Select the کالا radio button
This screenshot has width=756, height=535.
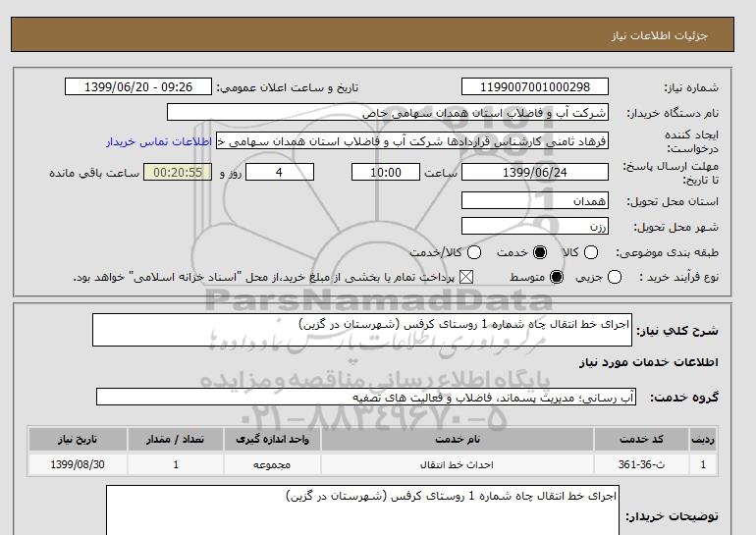(591, 252)
